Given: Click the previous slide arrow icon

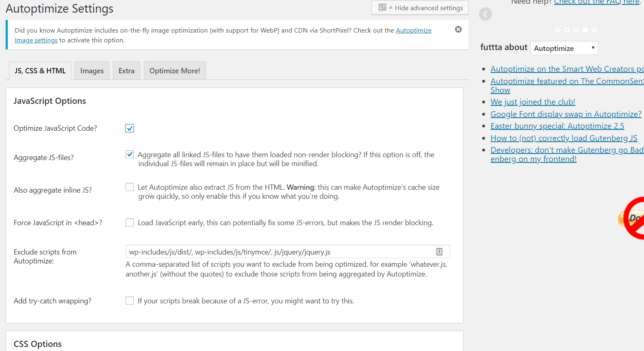Looking at the screenshot, I should [x=485, y=14].
